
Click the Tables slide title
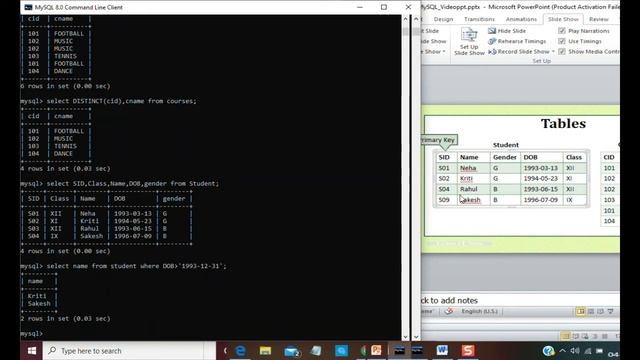pos(563,123)
